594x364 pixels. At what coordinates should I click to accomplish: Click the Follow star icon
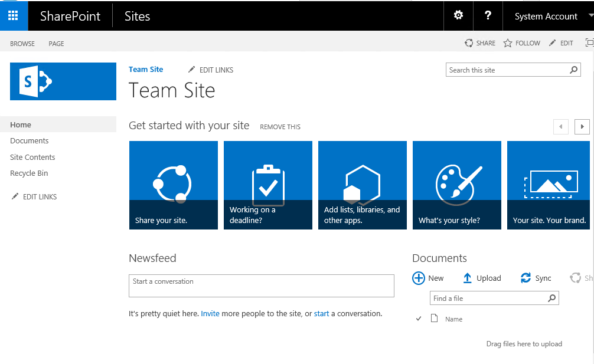coord(508,43)
